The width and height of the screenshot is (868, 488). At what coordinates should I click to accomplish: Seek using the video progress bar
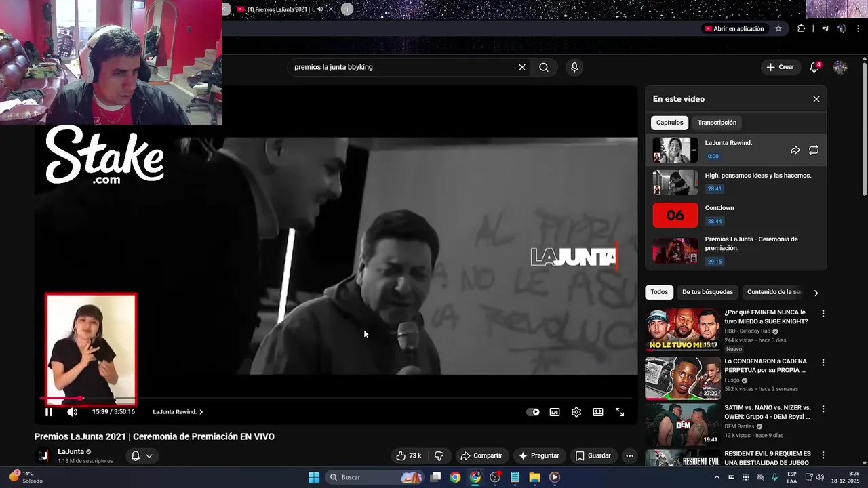pyautogui.click(x=336, y=399)
